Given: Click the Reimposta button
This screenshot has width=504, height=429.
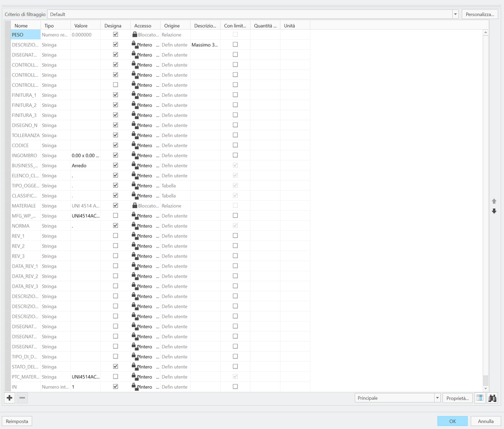Looking at the screenshot, I should tap(17, 421).
